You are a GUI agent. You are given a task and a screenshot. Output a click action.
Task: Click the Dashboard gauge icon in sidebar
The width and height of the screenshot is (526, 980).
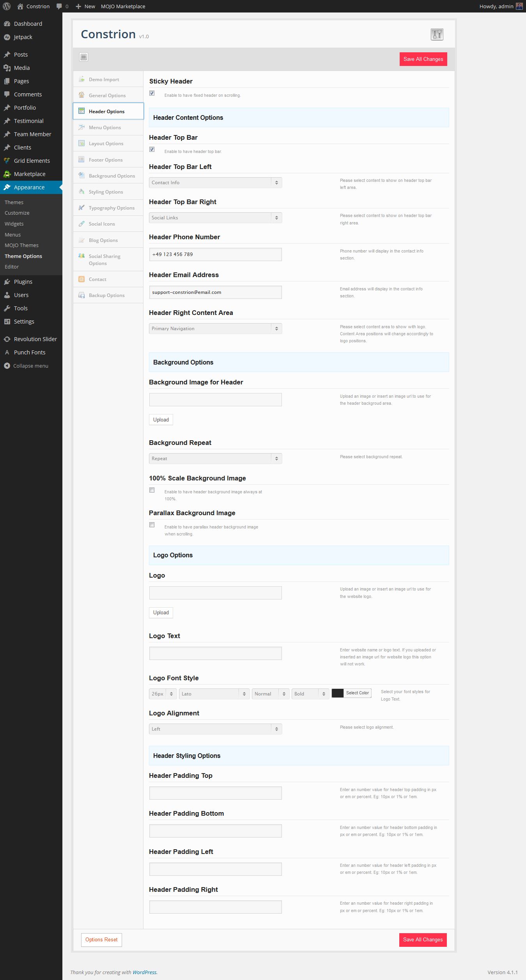click(x=7, y=24)
